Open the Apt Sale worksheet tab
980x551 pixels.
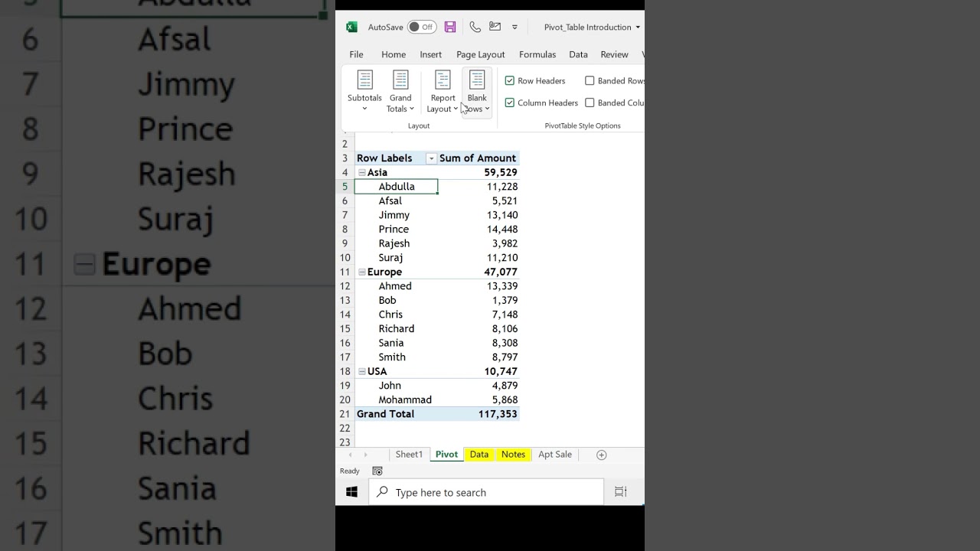pos(555,455)
